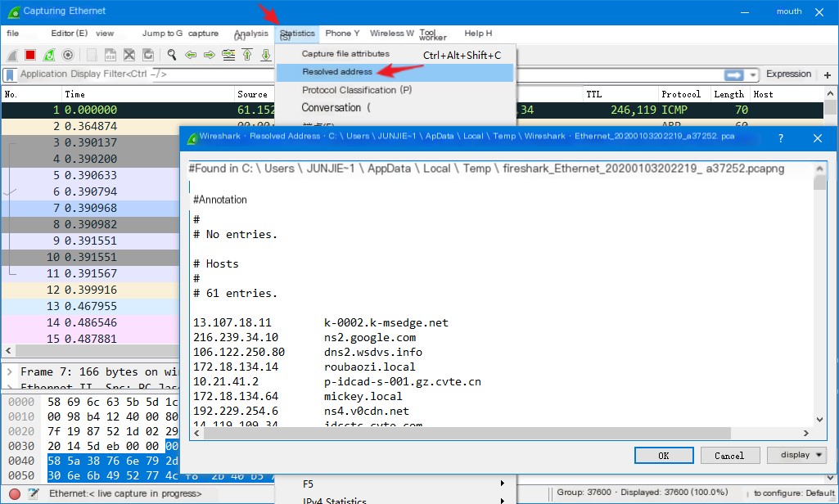Viewport: 839px width, 504px height.
Task: Select packet 7 at time 0.390968
Action: click(x=90, y=208)
